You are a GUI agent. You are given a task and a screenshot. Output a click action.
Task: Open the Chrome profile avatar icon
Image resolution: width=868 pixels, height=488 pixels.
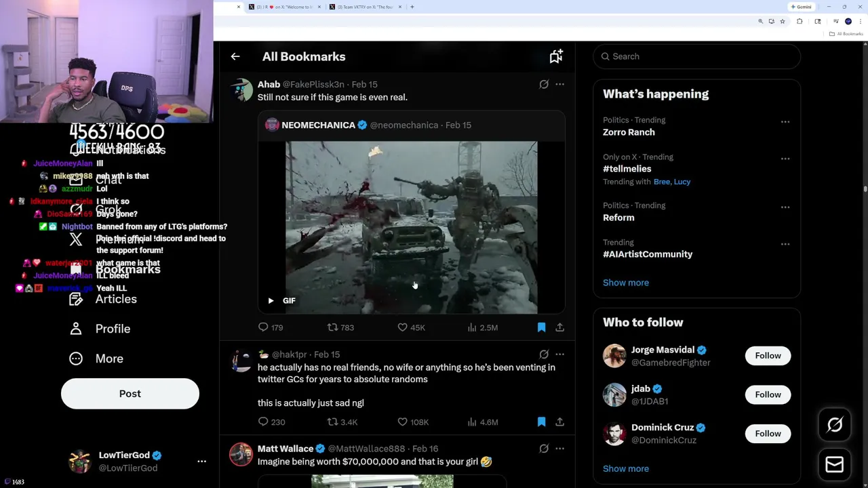(848, 22)
